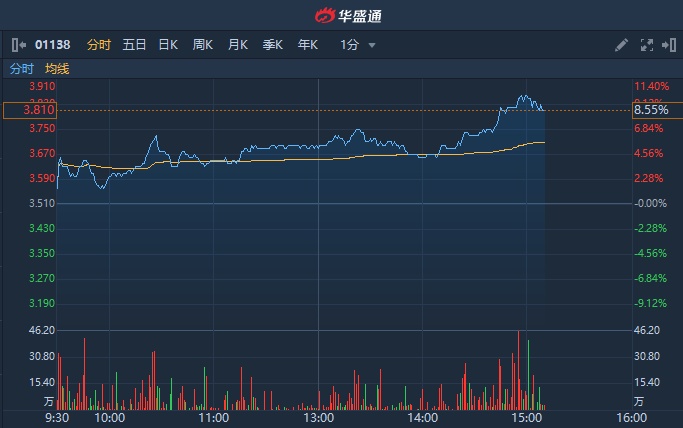Click the 3.810 current price label
683x428 pixels.
(28, 110)
